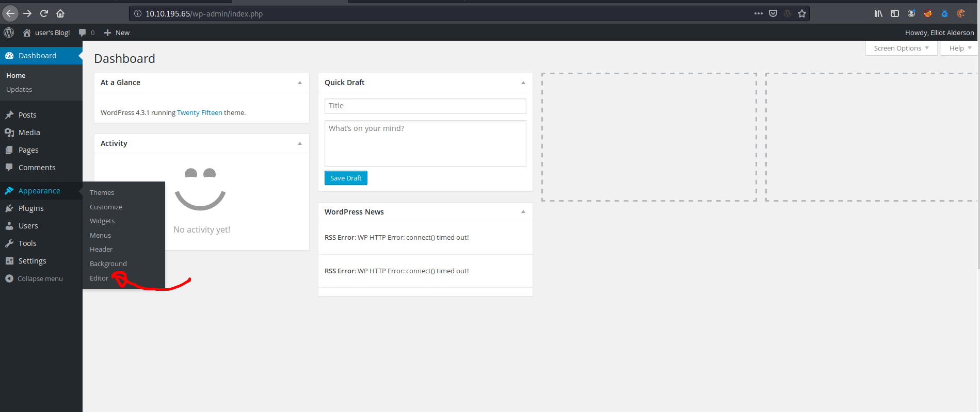
Task: Open the comments bubble in the admin bar
Action: (x=82, y=32)
